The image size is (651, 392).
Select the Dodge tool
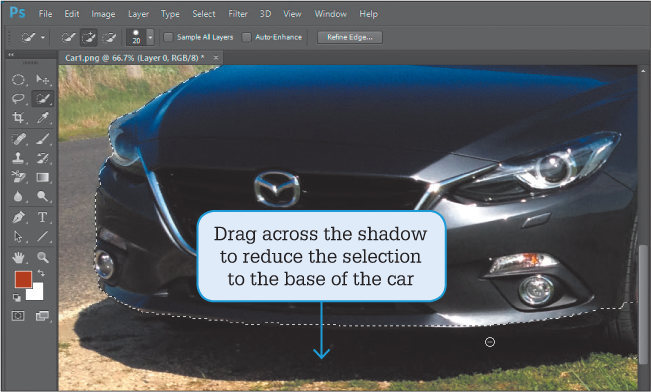(42, 196)
